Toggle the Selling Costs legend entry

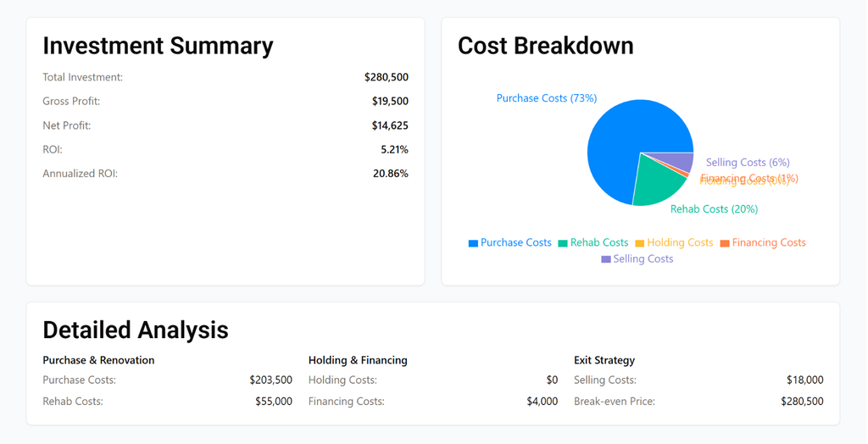coord(637,258)
